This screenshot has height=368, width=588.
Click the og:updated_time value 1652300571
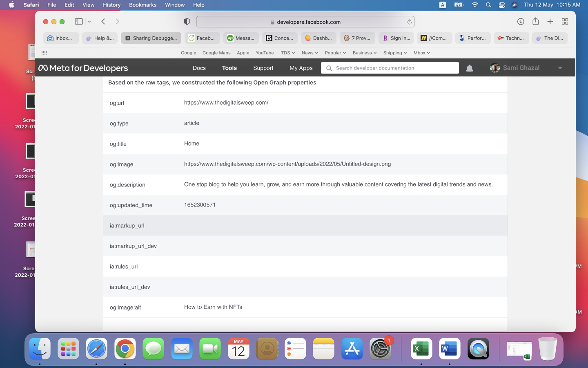coord(200,205)
